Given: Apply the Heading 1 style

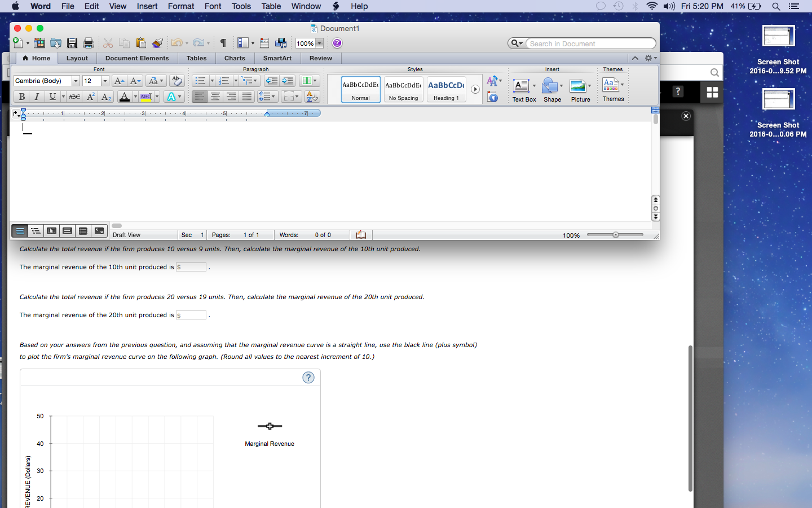Looking at the screenshot, I should [446, 89].
